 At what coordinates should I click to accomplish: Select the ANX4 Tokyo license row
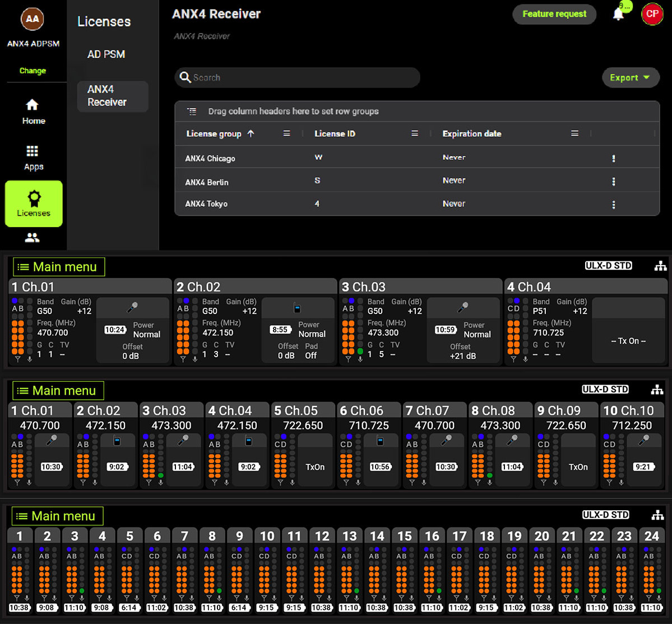[x=417, y=204]
